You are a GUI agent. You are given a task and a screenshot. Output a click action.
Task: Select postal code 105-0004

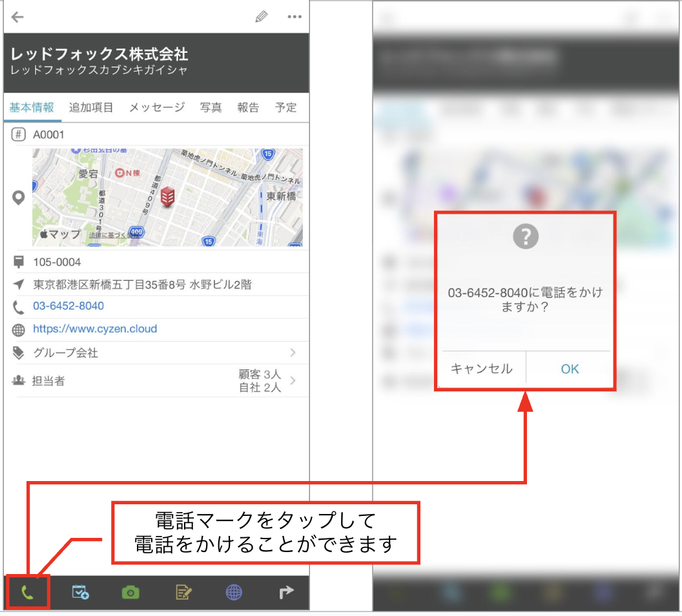(57, 262)
